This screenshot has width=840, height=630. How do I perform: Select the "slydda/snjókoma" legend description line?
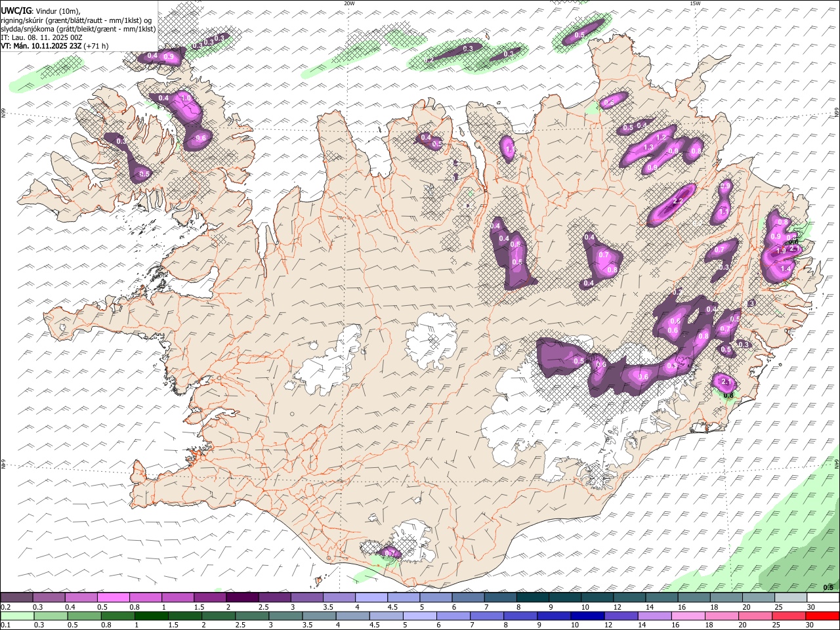click(78, 29)
